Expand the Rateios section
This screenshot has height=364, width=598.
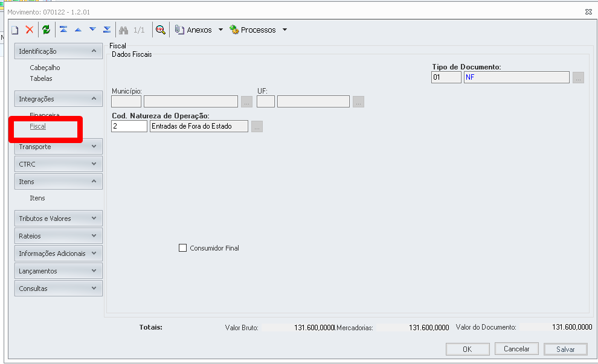point(59,236)
